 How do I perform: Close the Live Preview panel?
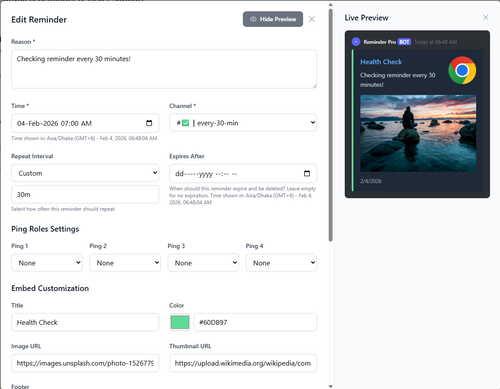(485, 17)
